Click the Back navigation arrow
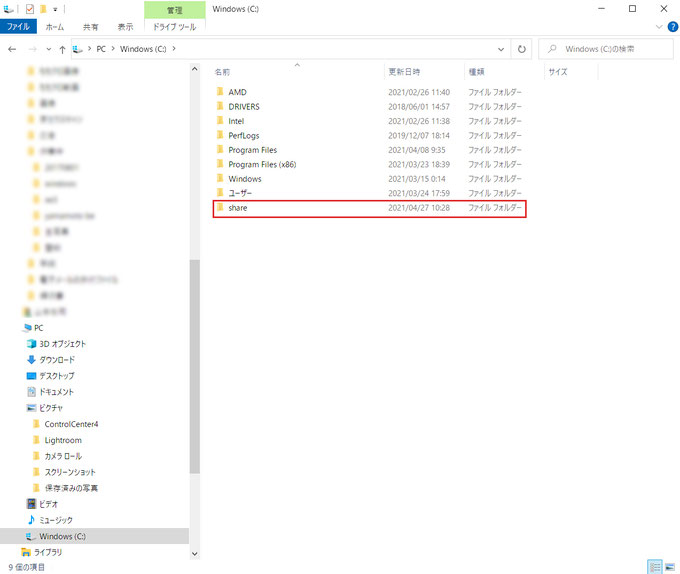 [12, 49]
